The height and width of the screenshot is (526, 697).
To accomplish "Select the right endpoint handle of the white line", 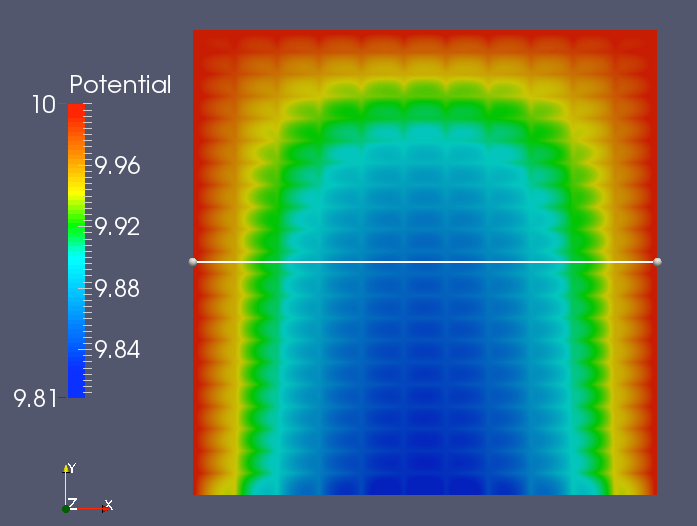I will click(x=657, y=262).
